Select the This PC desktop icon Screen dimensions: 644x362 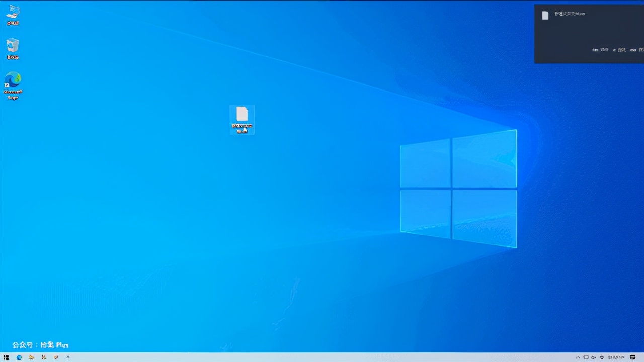click(x=13, y=15)
